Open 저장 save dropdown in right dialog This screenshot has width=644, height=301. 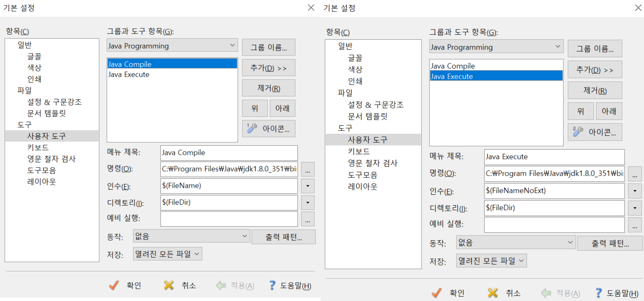coord(491,261)
